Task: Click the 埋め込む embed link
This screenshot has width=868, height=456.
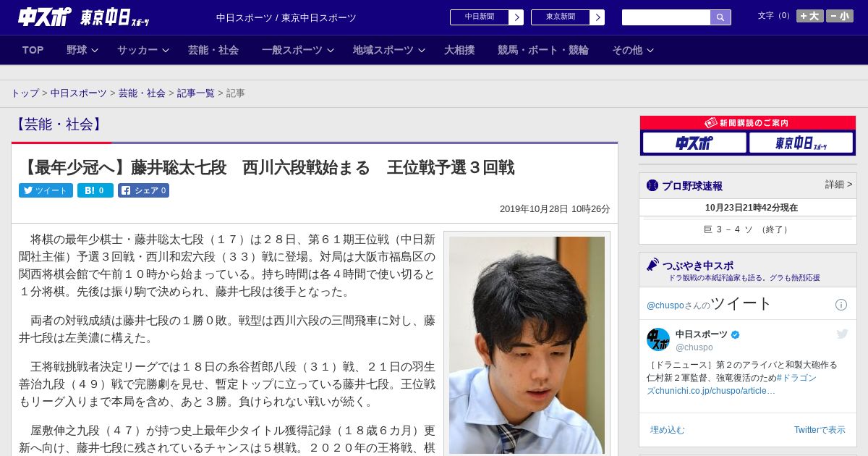Action: point(667,430)
